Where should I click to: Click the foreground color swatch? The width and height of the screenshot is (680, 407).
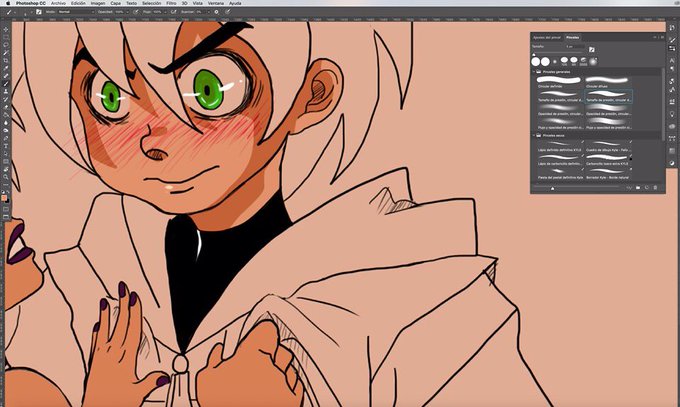tap(4, 198)
